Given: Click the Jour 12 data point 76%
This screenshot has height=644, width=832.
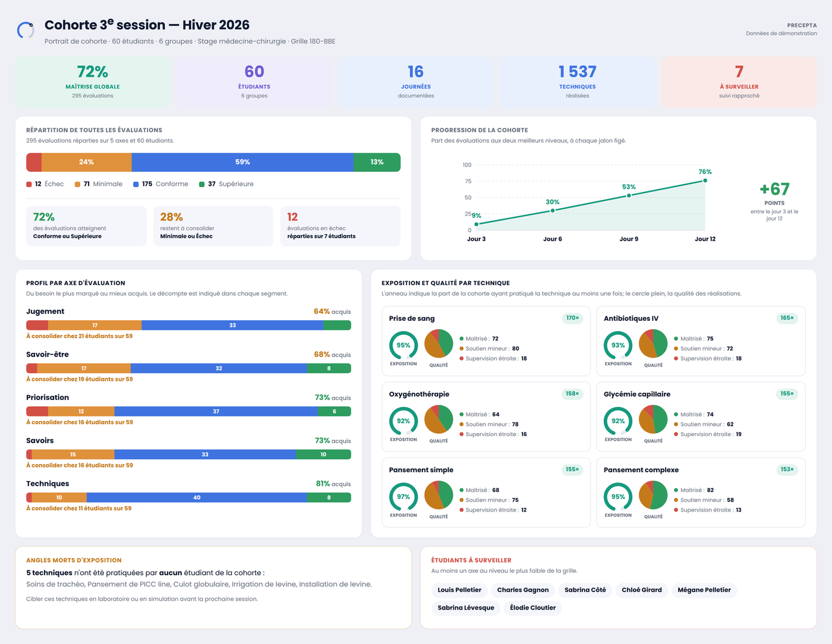Looking at the screenshot, I should click(x=705, y=181).
